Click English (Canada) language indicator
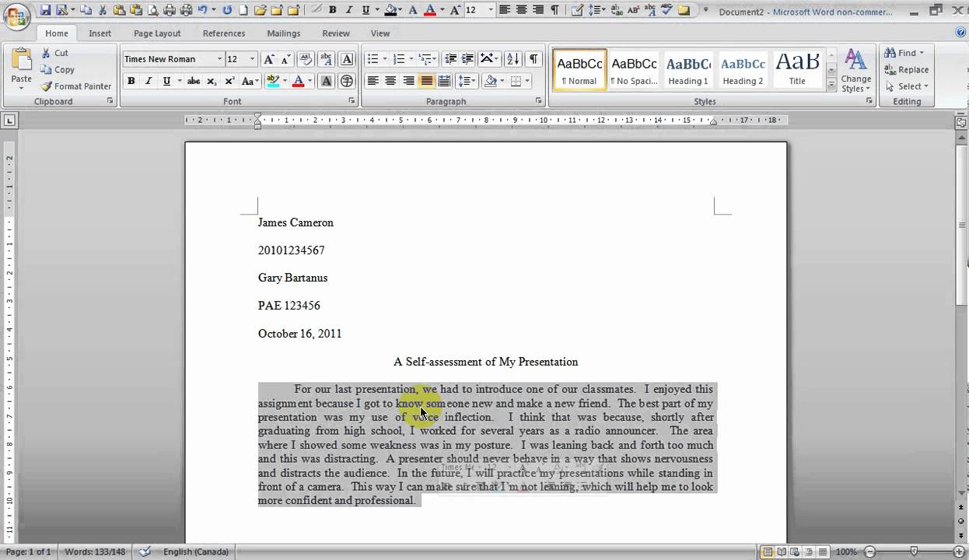969x560 pixels. click(x=196, y=551)
